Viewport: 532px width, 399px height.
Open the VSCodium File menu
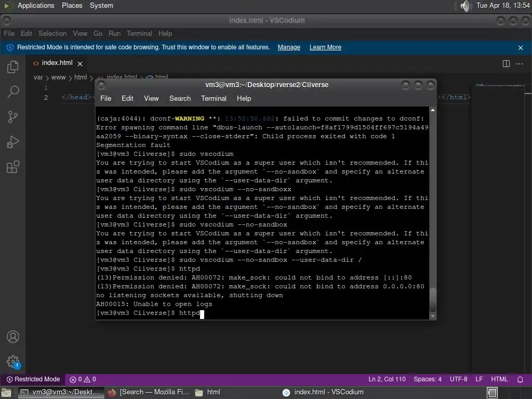point(9,33)
